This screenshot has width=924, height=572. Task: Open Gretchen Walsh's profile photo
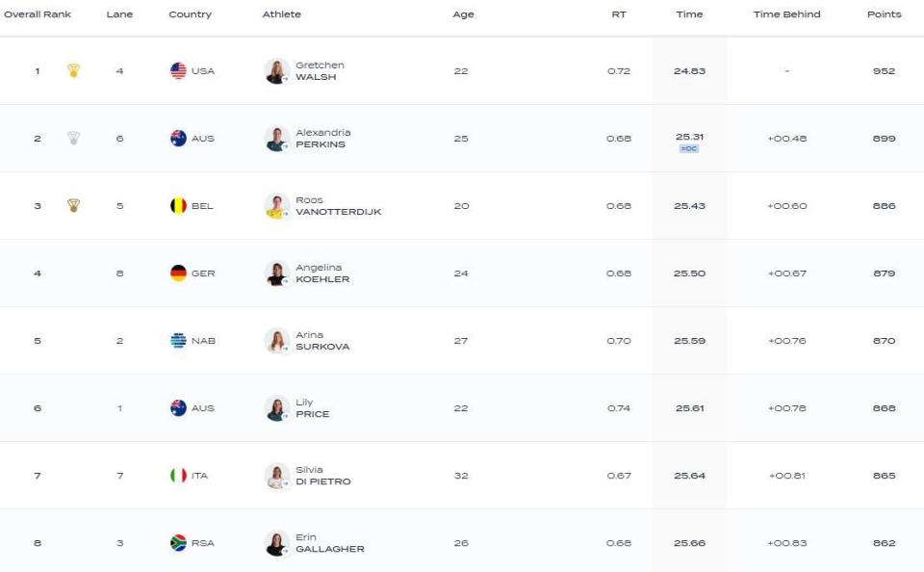coord(276,70)
